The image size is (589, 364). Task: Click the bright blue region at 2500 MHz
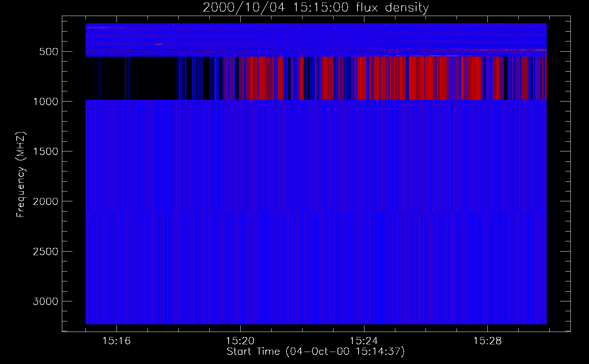pos(316,252)
